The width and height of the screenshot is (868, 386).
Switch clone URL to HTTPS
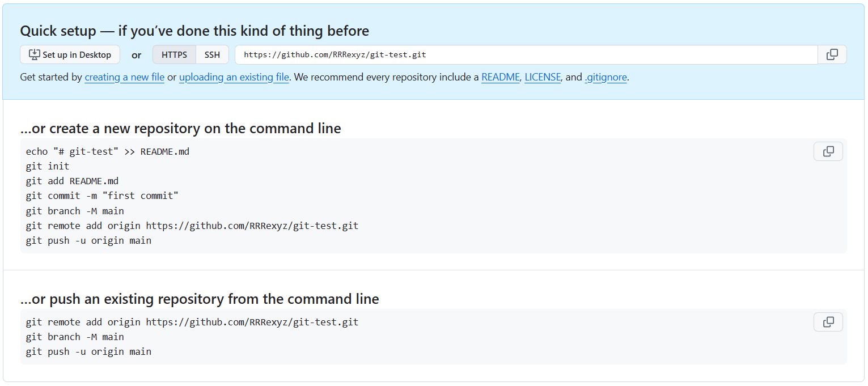[174, 55]
